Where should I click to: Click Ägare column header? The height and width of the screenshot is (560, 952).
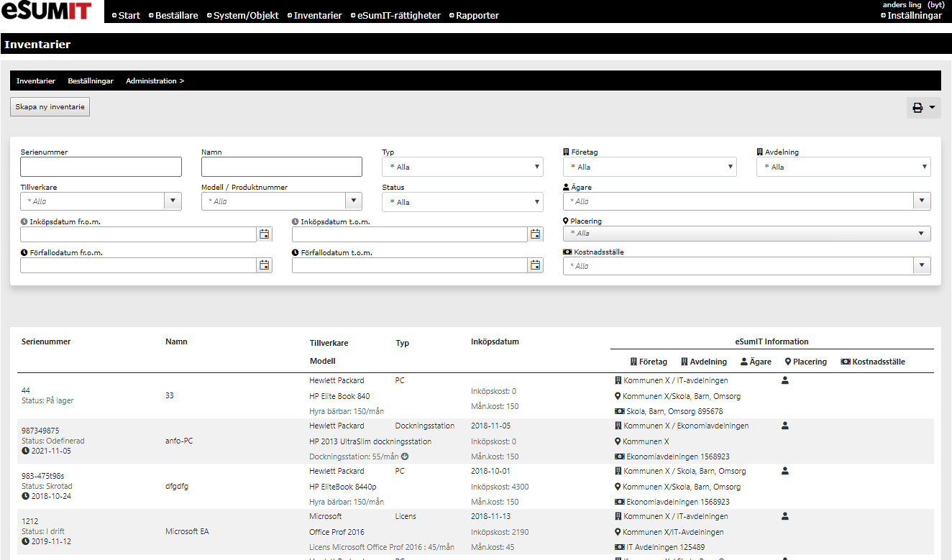coord(756,362)
